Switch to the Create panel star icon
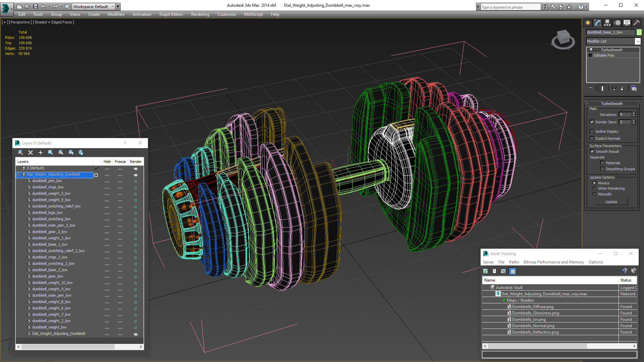 pyautogui.click(x=588, y=23)
